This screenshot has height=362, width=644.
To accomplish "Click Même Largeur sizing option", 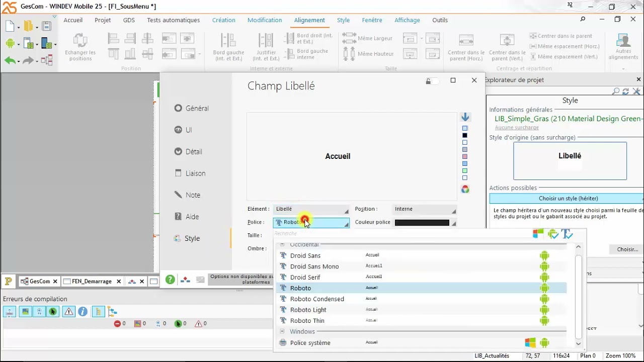I will tap(368, 38).
